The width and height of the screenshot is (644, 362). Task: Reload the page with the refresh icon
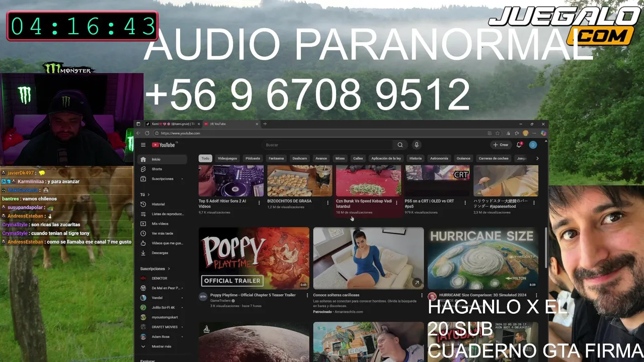pyautogui.click(x=147, y=133)
